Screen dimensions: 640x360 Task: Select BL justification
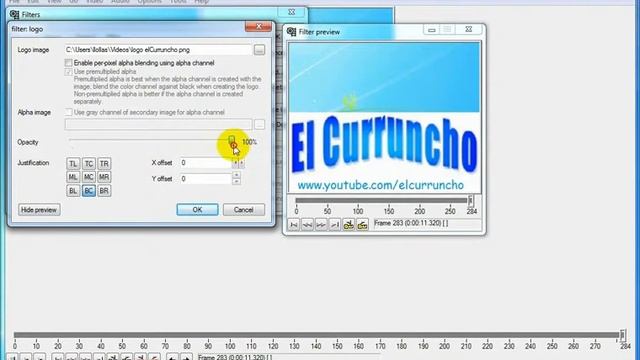[73, 191]
